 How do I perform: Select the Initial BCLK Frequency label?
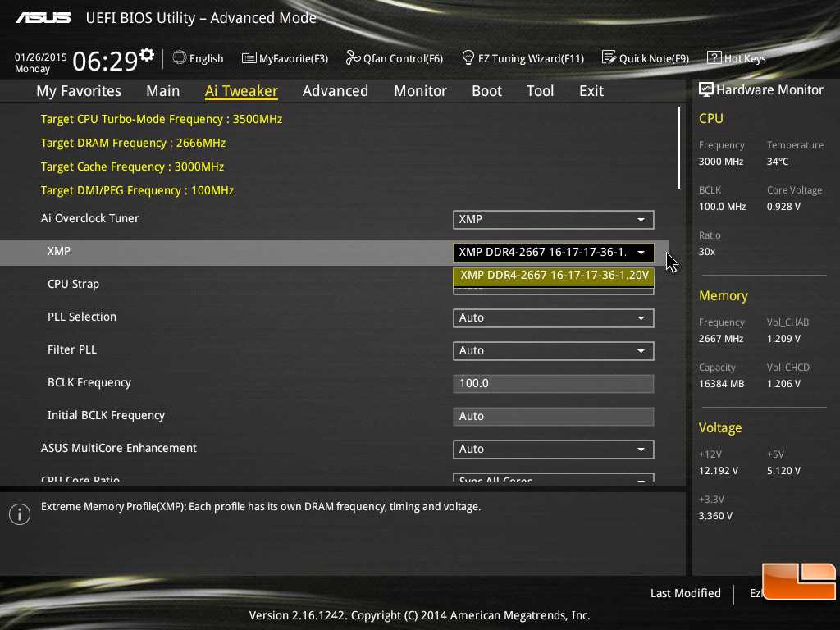coord(106,415)
